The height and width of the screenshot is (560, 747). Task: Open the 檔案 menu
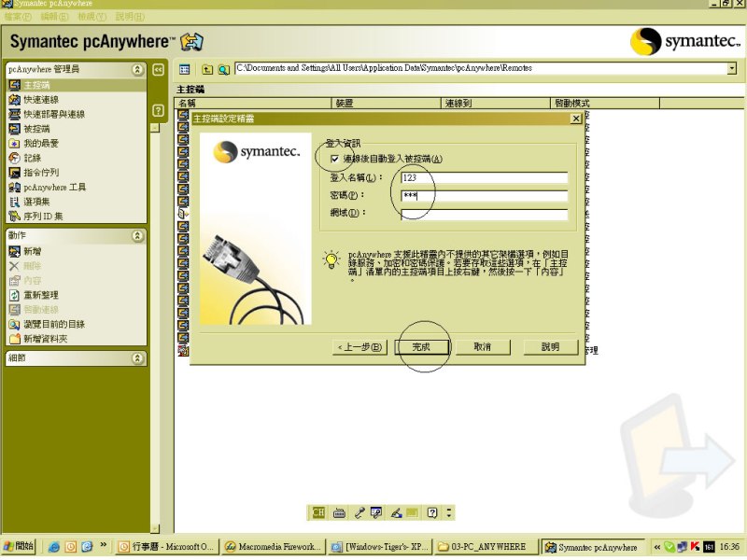[x=18, y=17]
